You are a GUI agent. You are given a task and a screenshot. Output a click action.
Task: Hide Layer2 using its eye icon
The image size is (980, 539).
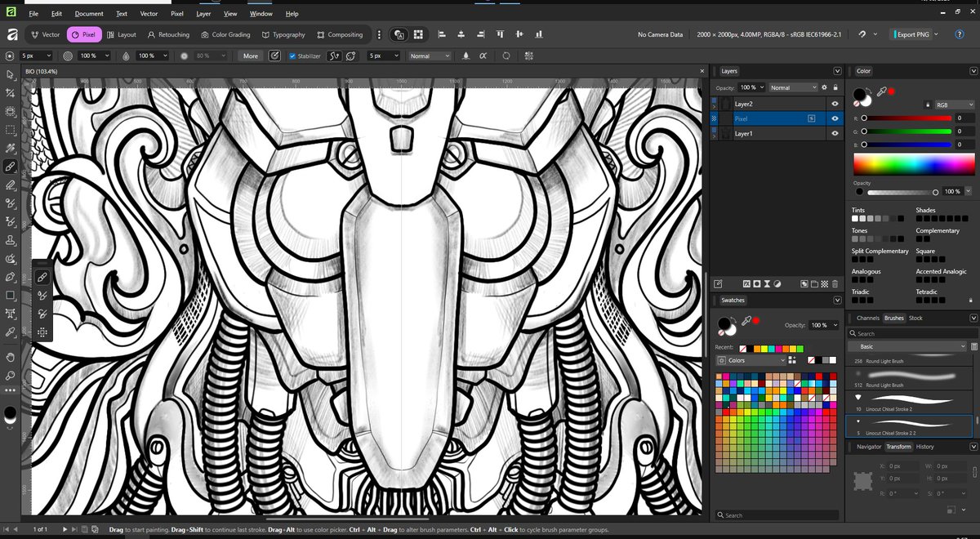click(835, 104)
